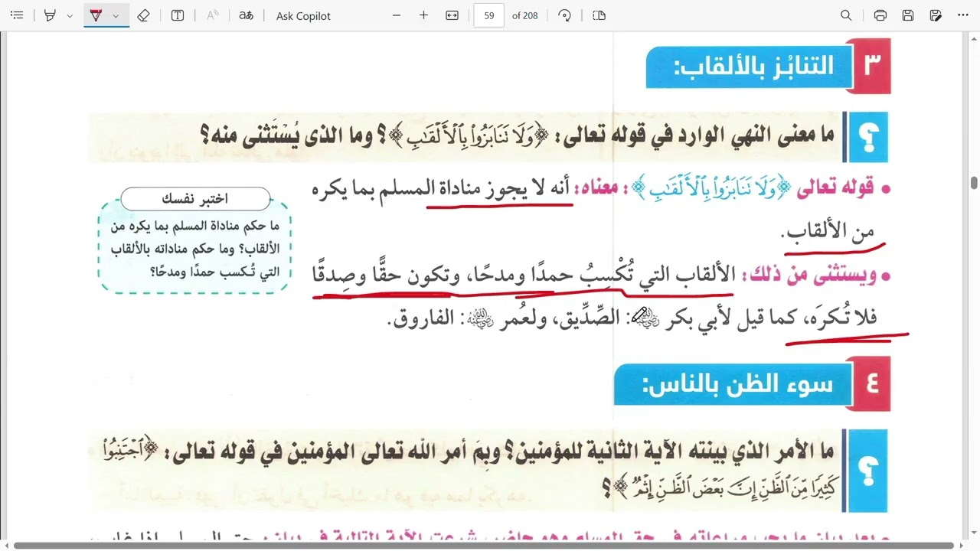Click the pink word 'معناه:'
980x551 pixels.
602,188
